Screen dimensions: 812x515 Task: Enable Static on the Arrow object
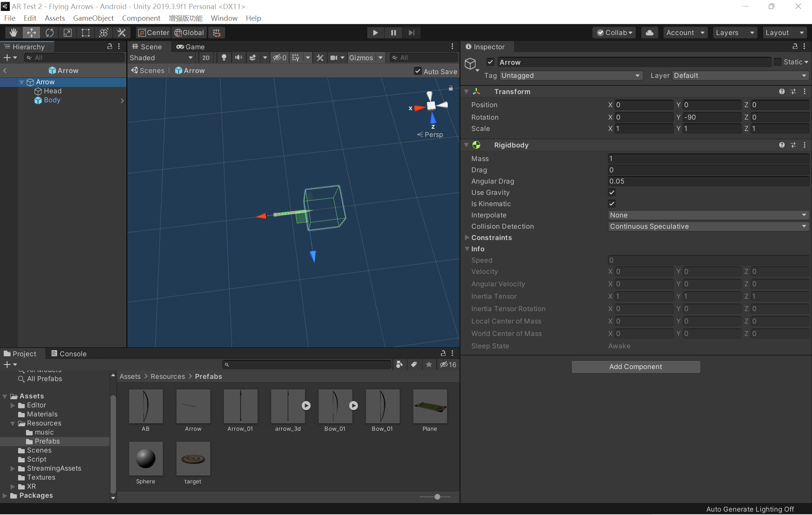[778, 62]
